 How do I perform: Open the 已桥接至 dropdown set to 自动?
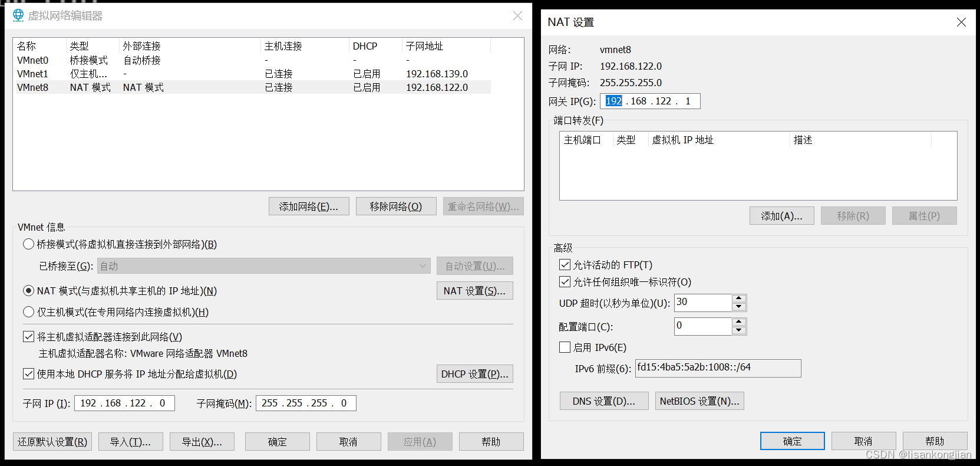(x=263, y=266)
